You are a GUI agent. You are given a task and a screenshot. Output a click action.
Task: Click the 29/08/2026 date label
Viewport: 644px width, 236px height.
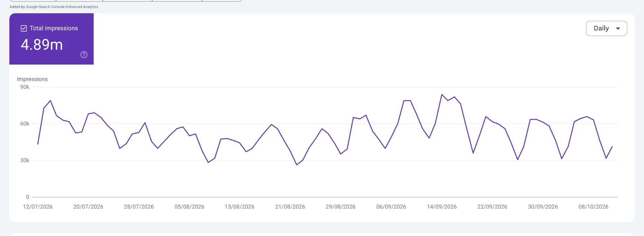point(341,207)
